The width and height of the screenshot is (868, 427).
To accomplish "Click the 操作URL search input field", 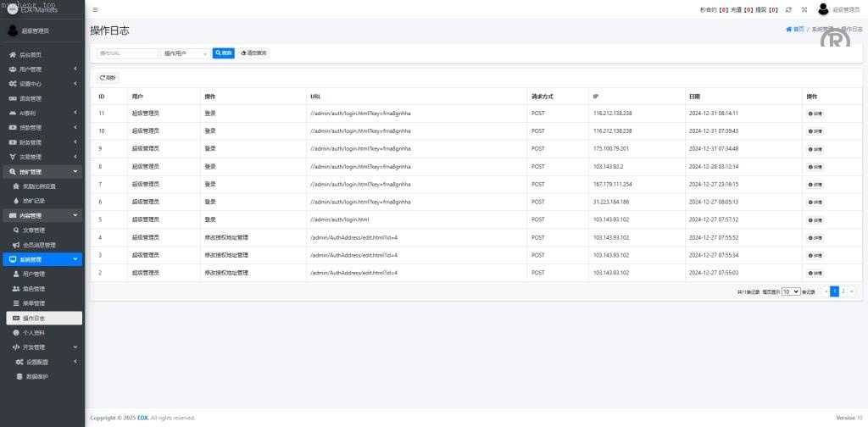I will pyautogui.click(x=127, y=53).
